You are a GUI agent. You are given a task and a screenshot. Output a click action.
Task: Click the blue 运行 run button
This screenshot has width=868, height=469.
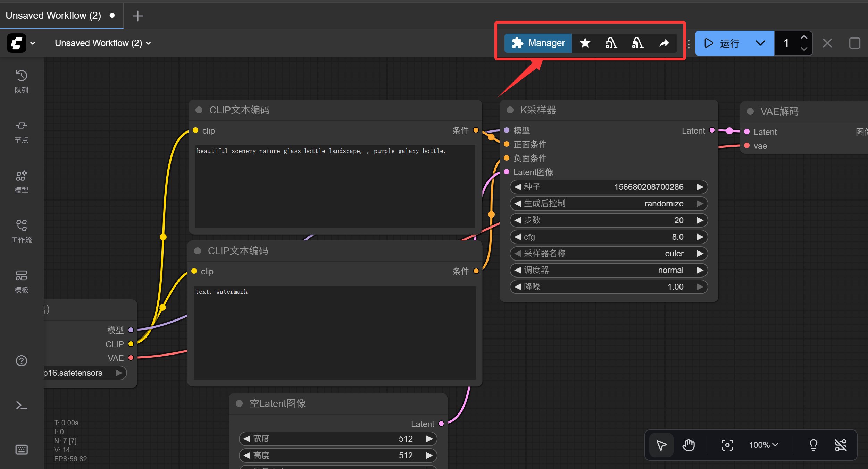point(722,43)
